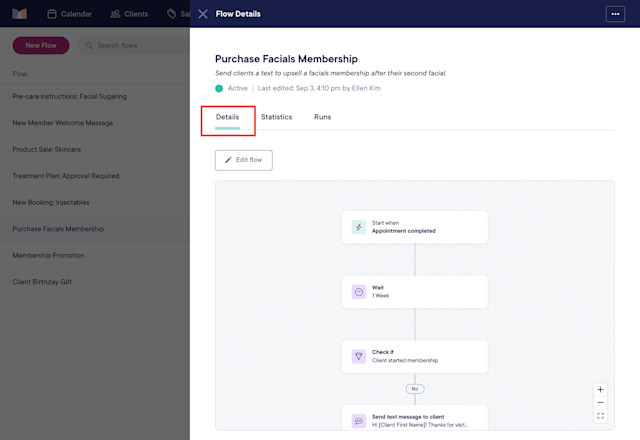Click the text message bubble icon
The height and width of the screenshot is (440, 640).
[x=359, y=421]
